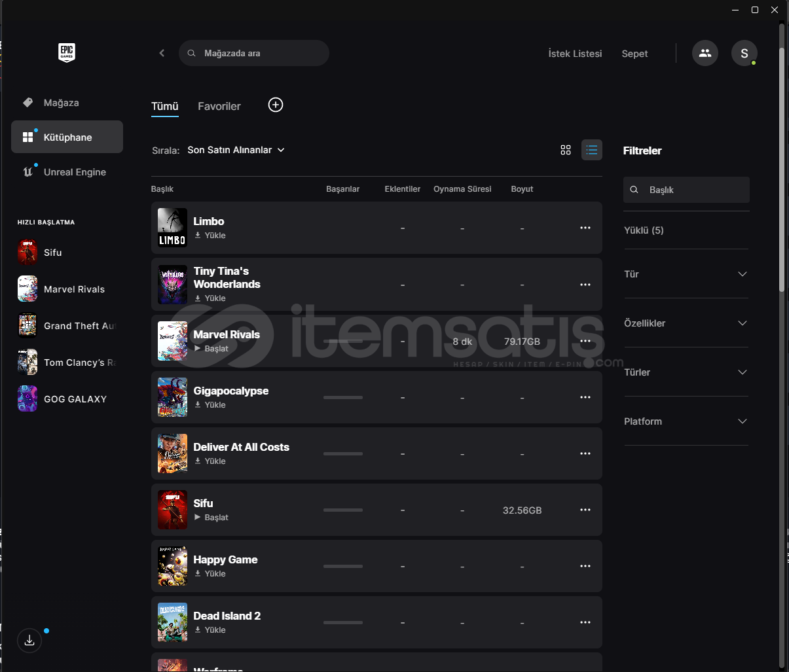Open the friends list icon

pyautogui.click(x=705, y=53)
